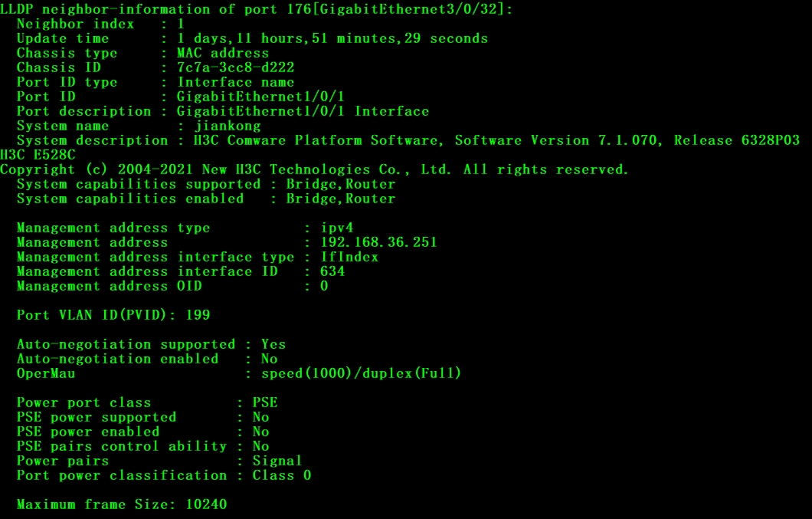Click the Auto-negotiation supported value Yes
The height and width of the screenshot is (519, 812).
[273, 344]
